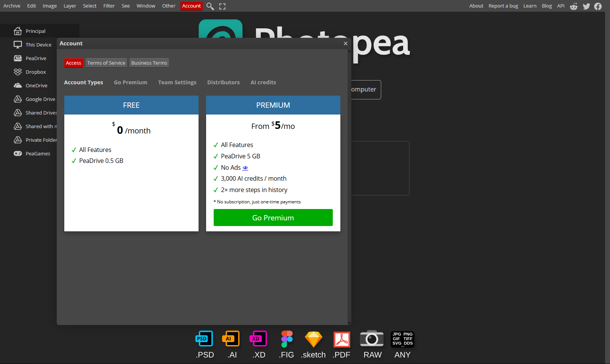This screenshot has width=610, height=364.
Task: Open the Layer menu
Action: (x=70, y=6)
